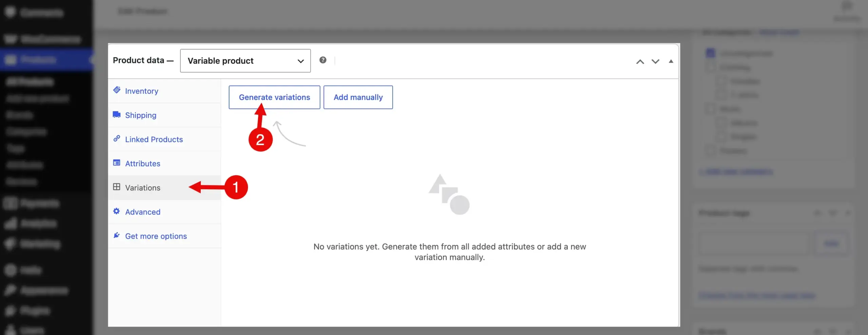Viewport: 868px width, 335px height.
Task: Move Product data panel up
Action: (640, 61)
